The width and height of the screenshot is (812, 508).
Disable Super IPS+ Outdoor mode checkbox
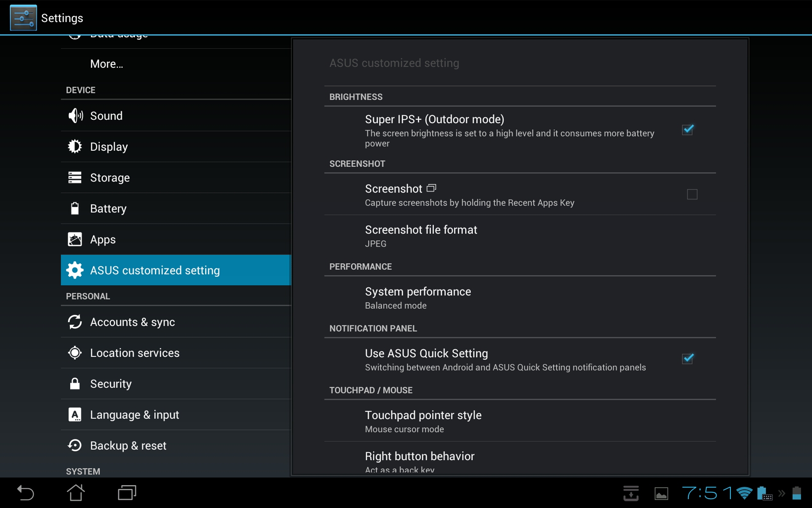click(x=688, y=130)
